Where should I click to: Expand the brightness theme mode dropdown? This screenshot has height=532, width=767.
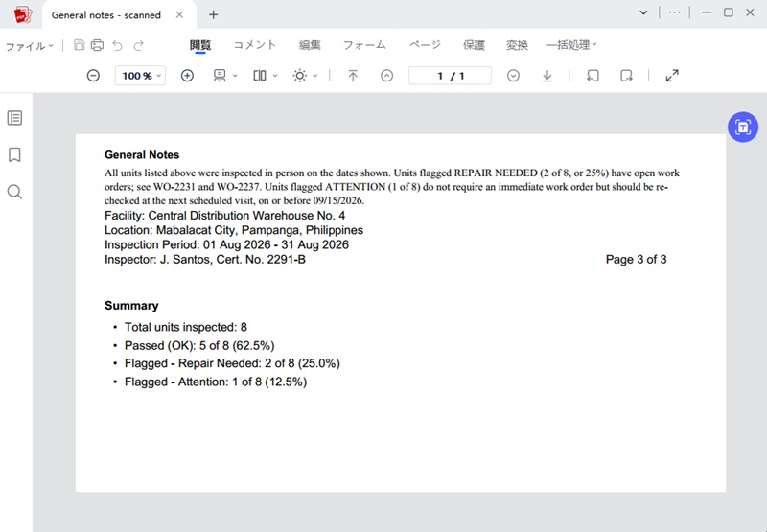coord(306,76)
